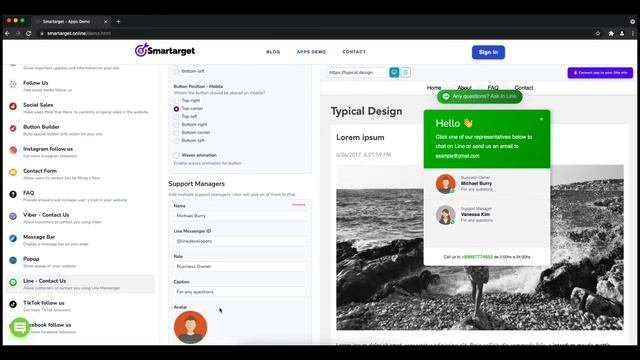Open the green chat bubble widget

[20, 327]
